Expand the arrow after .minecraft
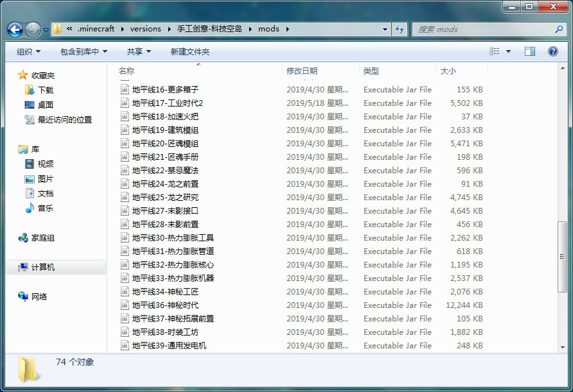Image resolution: width=573 pixels, height=392 pixels. point(122,29)
